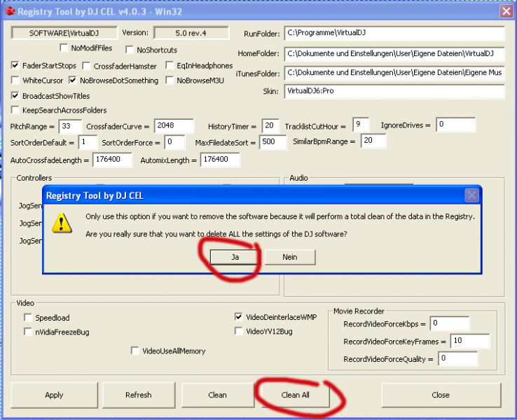
Task: Click the Version field showing 5.0 rev.4
Action: [x=191, y=33]
